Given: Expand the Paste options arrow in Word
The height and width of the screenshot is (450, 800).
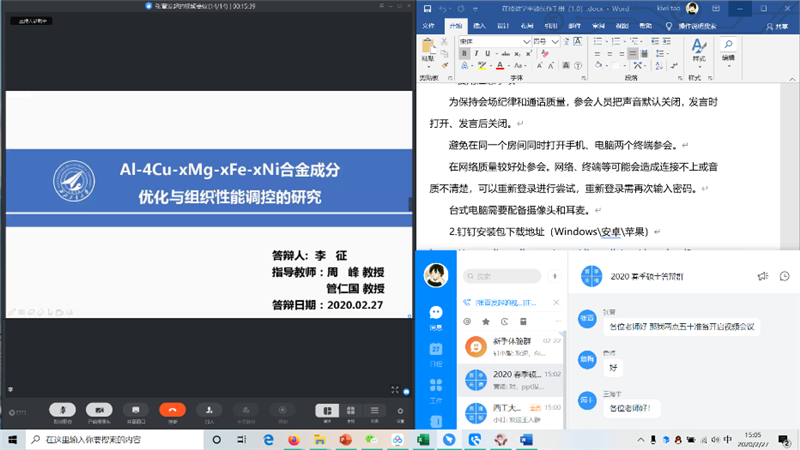Looking at the screenshot, I should [x=428, y=67].
